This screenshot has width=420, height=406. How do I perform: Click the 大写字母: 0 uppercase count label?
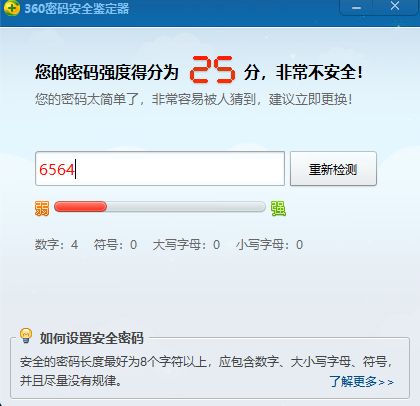coord(186,245)
